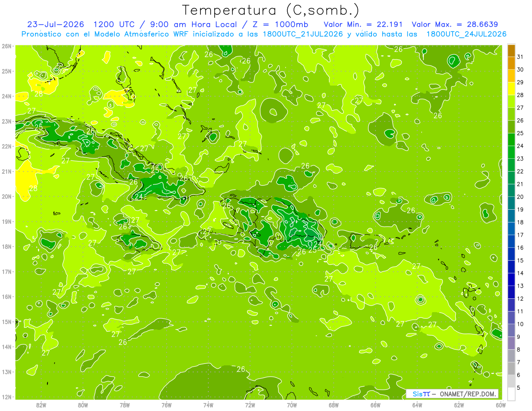This screenshot has width=532, height=411.
Task: Click the '1800UTC_21JUL2026' initialization time
Action: point(302,34)
